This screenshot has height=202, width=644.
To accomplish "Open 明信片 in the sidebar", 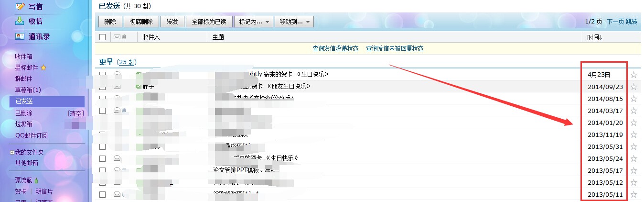I will [x=44, y=191].
